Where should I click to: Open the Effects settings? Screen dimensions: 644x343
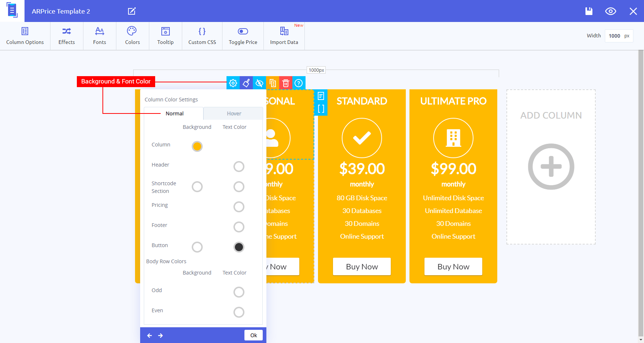point(67,36)
